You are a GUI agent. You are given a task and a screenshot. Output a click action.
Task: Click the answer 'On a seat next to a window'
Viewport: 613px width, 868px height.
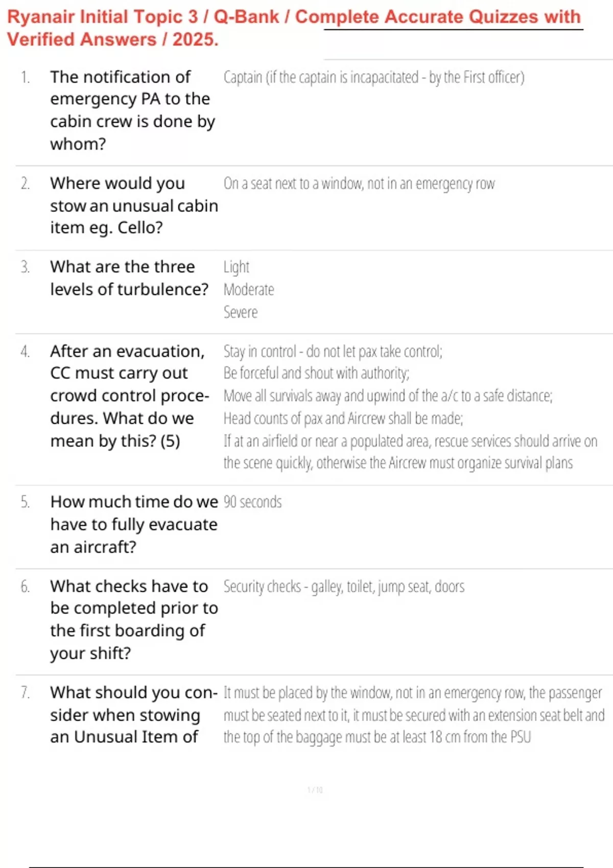pos(359,184)
